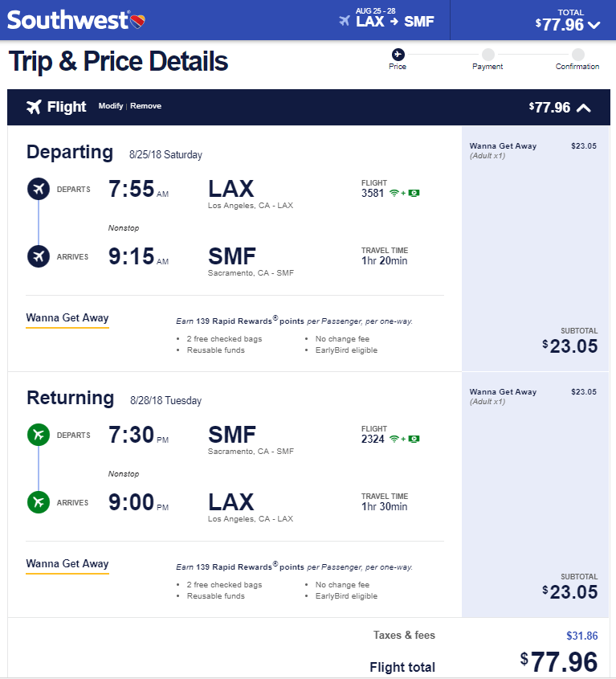Select the returning Wanna Get Away fare tab
Screen dimensions: 616x679
tap(67, 564)
